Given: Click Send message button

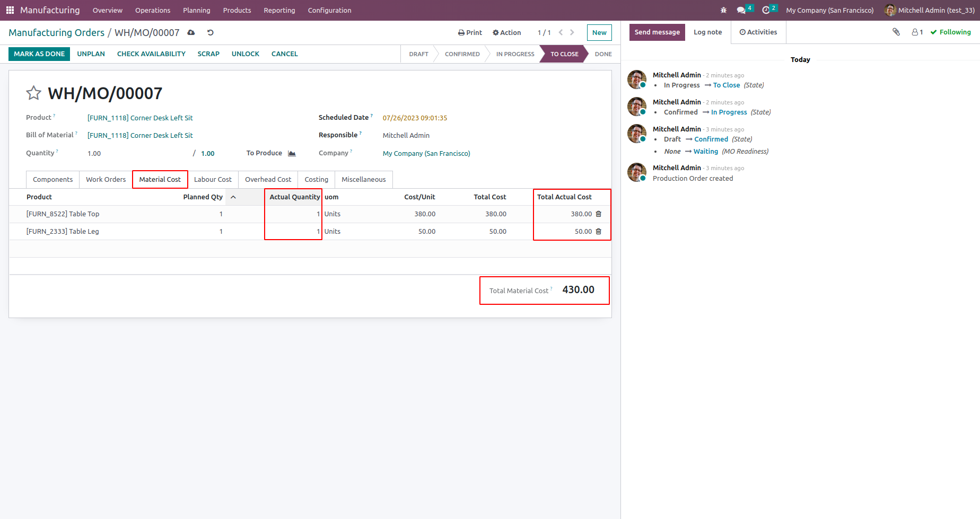Looking at the screenshot, I should tap(657, 32).
